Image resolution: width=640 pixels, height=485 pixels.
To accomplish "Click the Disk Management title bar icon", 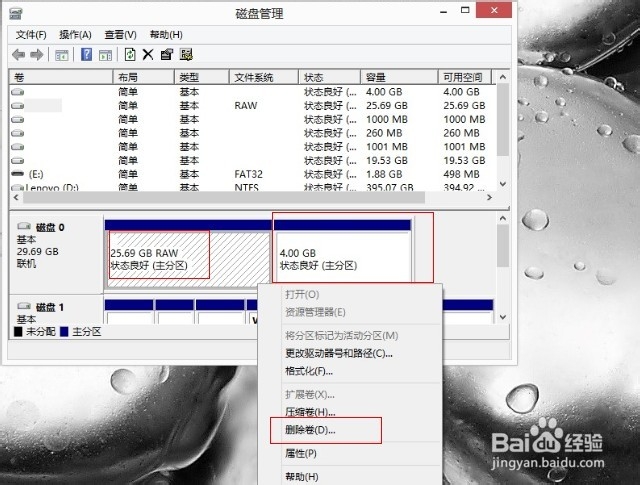I will click(x=16, y=14).
